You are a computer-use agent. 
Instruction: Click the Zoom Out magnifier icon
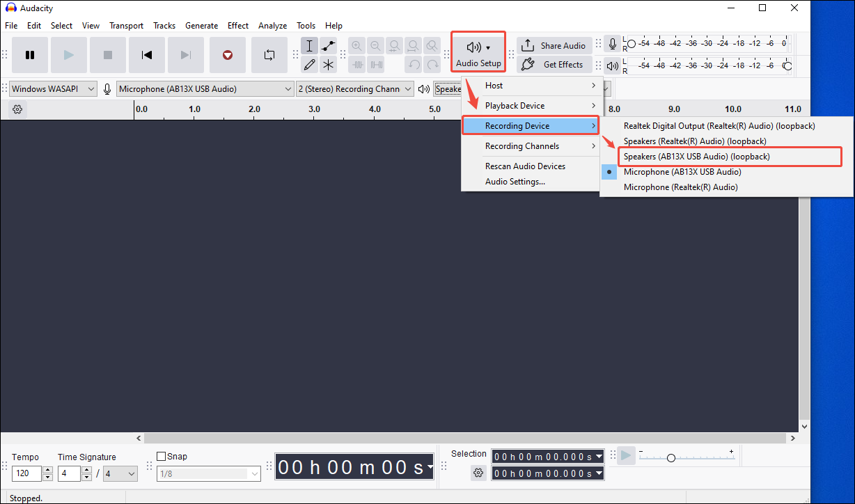click(x=376, y=46)
